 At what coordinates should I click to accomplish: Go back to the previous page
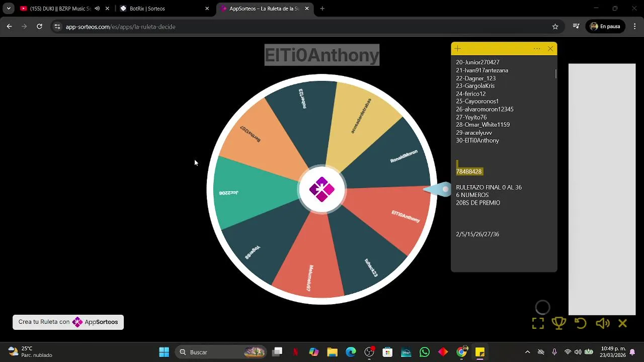pyautogui.click(x=9, y=27)
